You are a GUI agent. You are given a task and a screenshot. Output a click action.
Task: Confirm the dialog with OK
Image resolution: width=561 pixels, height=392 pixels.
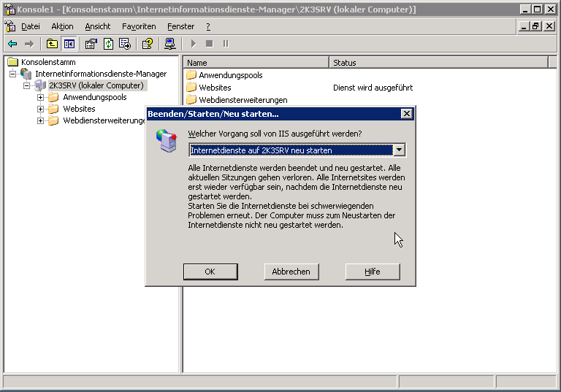pyautogui.click(x=210, y=272)
